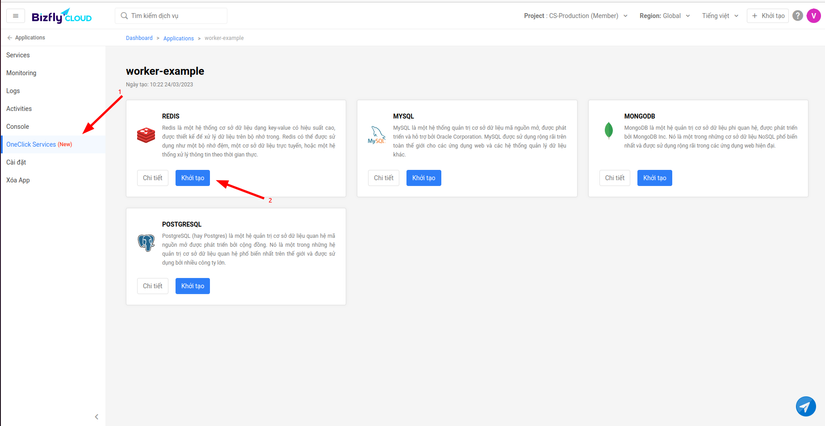Open the user avatar V

click(x=813, y=16)
